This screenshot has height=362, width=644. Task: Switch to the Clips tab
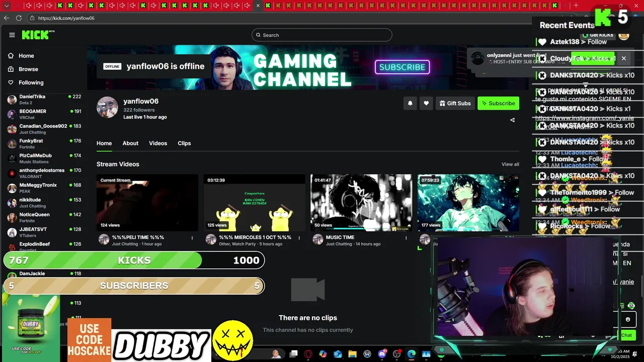(x=184, y=143)
